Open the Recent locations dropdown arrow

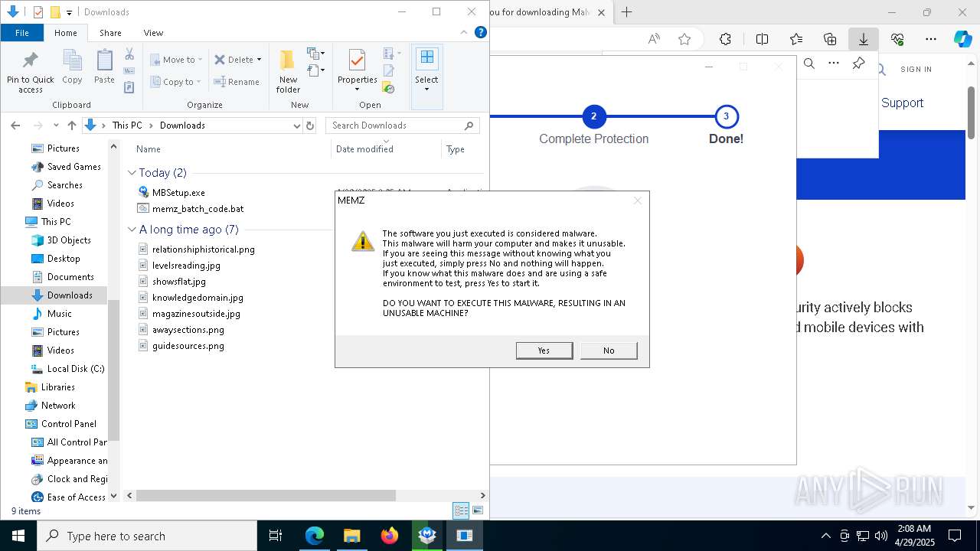(x=56, y=126)
